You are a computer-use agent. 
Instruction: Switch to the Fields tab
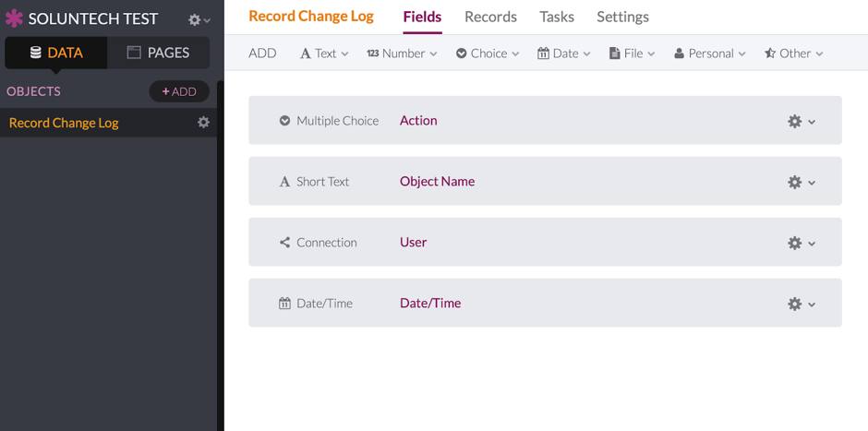[x=422, y=18]
